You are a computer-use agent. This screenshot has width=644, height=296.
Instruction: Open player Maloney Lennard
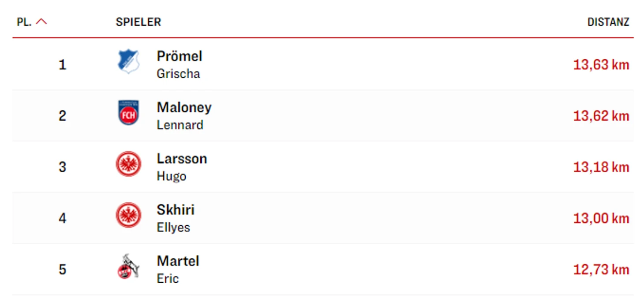[x=184, y=116]
